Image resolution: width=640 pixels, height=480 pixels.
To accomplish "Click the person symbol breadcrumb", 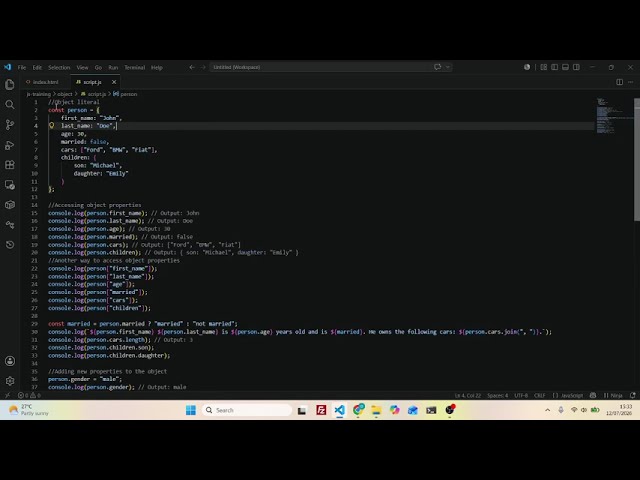I will [125, 94].
